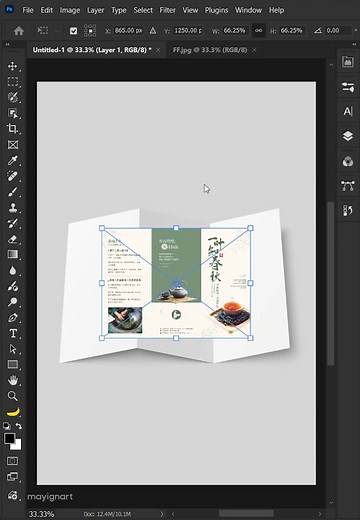The image size is (360, 520).
Task: Select the Horizontal Type tool
Action: [x=13, y=333]
